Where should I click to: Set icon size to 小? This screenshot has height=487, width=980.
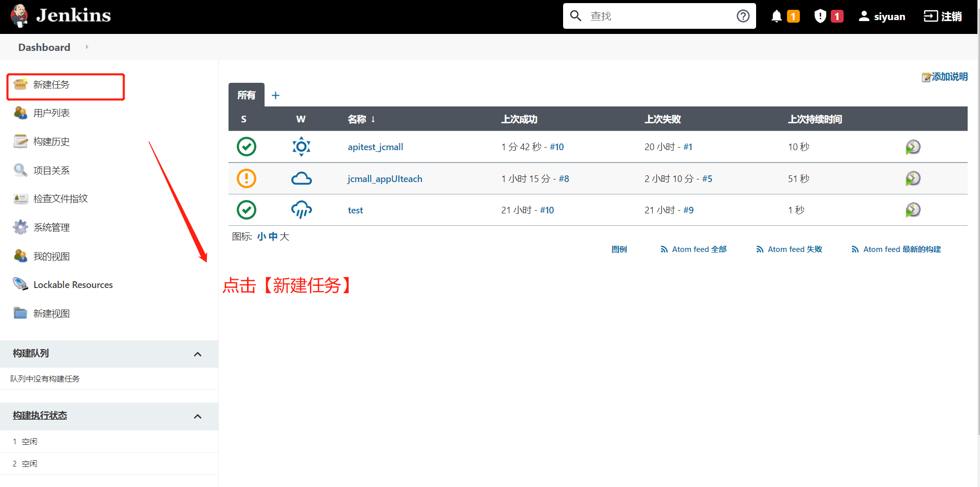261,237
